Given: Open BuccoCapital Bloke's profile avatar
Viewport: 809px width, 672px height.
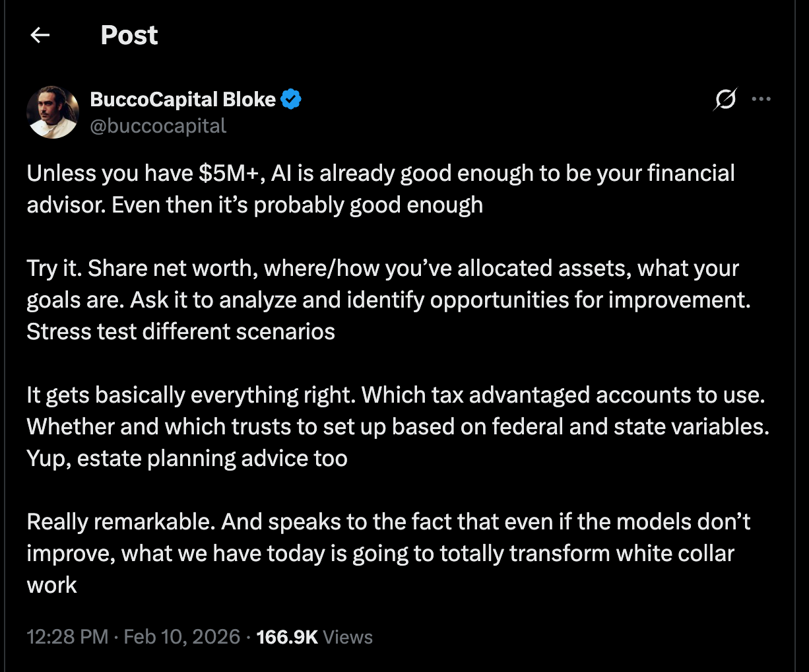Looking at the screenshot, I should pos(53,112).
